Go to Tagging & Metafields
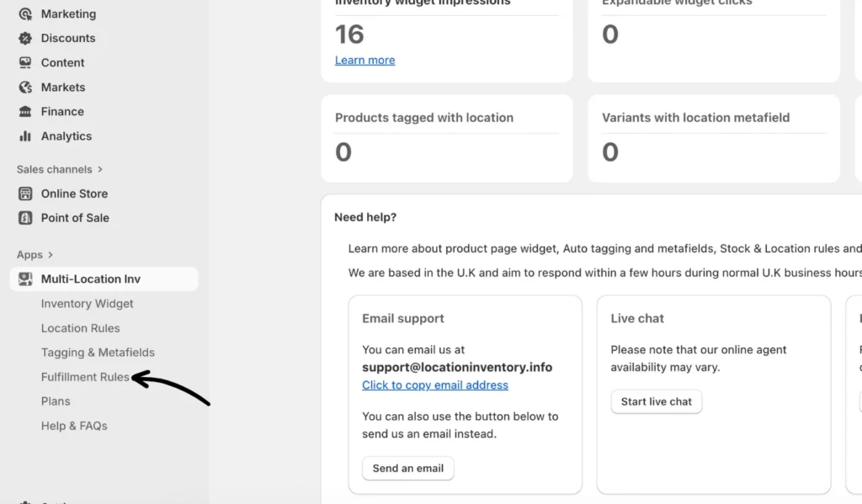Screen dimensions: 862x504 coord(98,353)
